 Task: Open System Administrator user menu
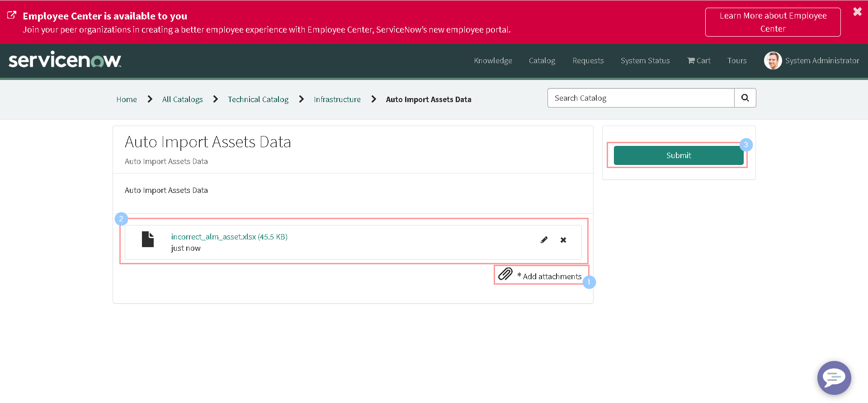pos(822,61)
